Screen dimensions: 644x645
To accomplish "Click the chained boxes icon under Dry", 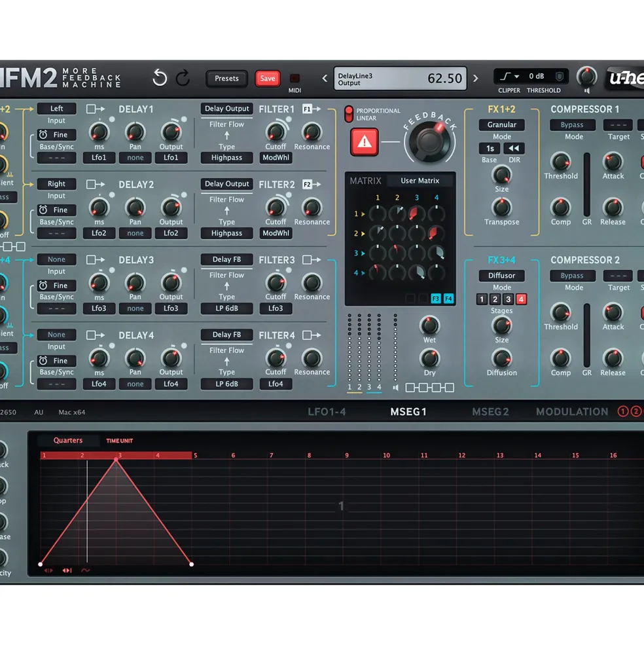I will click(430, 388).
